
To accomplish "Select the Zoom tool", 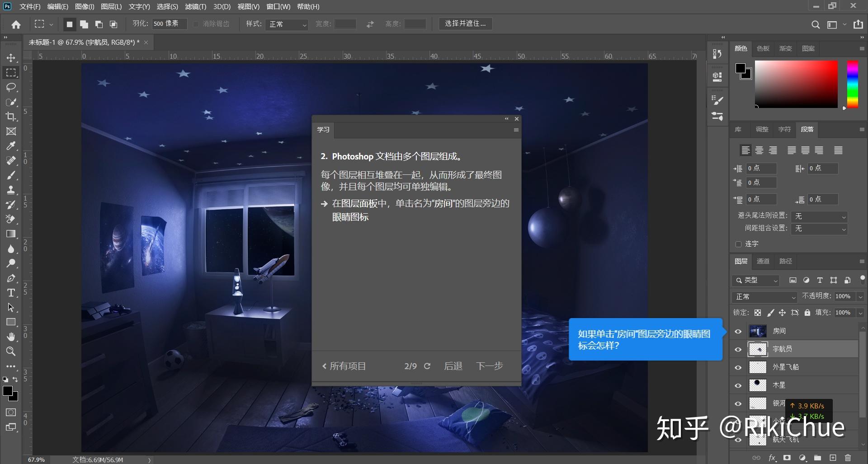I will [x=11, y=351].
